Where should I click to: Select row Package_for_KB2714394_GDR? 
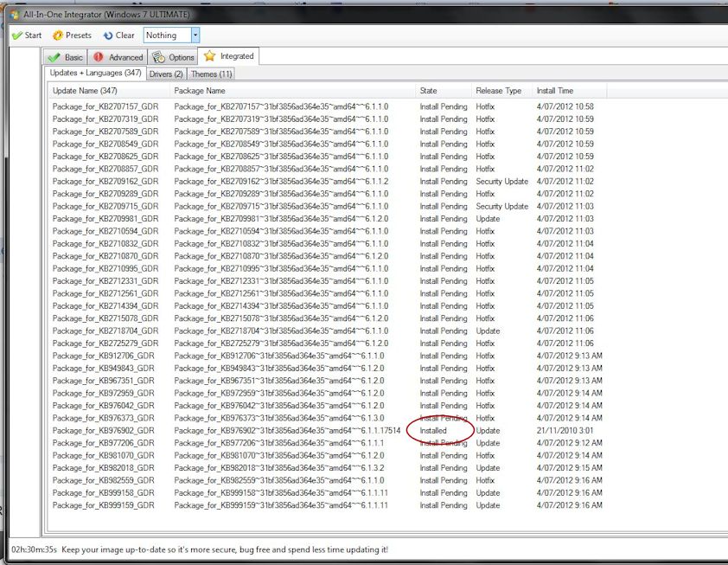point(328,306)
